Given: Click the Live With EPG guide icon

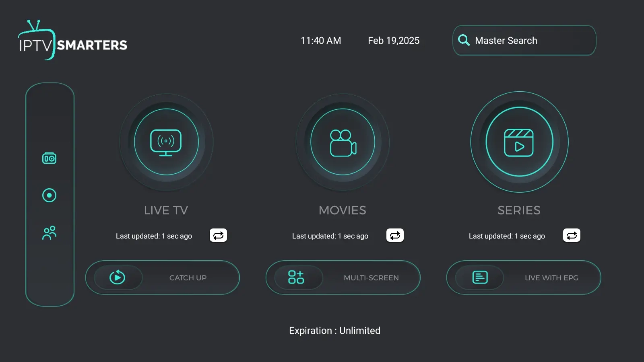Looking at the screenshot, I should coord(480,277).
